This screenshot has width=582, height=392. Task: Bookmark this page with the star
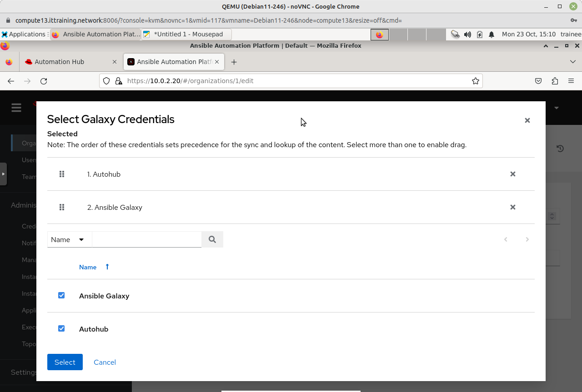476,81
